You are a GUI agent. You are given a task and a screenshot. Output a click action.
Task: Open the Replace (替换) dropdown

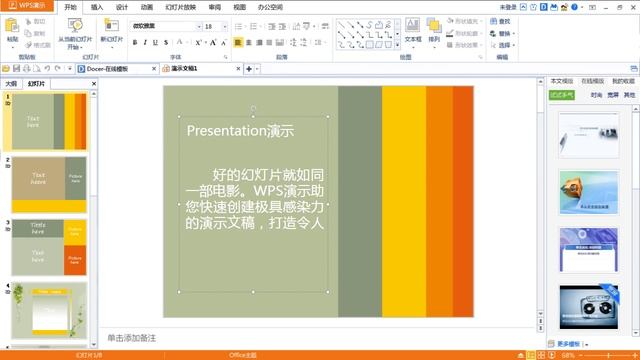[x=513, y=33]
